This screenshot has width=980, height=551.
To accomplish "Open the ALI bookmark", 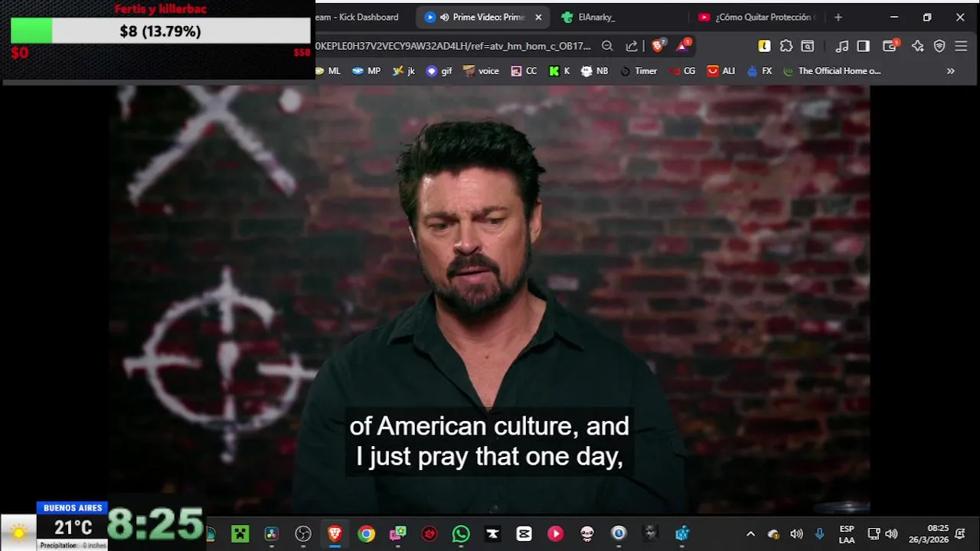I will 721,71.
